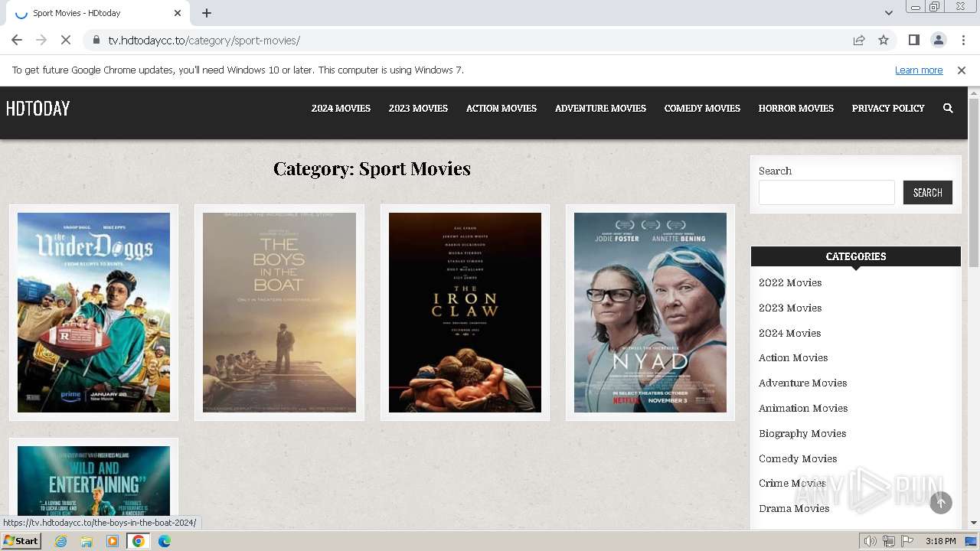Open the Comedy Movies menu item
The image size is (980, 551).
click(702, 109)
